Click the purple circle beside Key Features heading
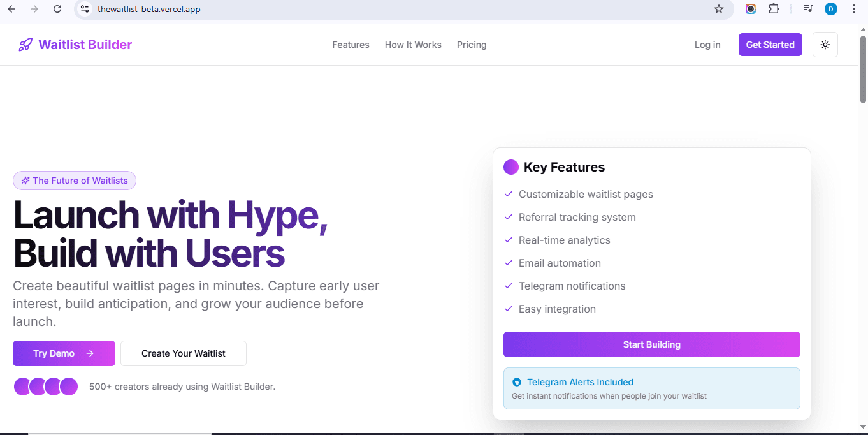Viewport: 868px width, 435px height. (x=510, y=166)
